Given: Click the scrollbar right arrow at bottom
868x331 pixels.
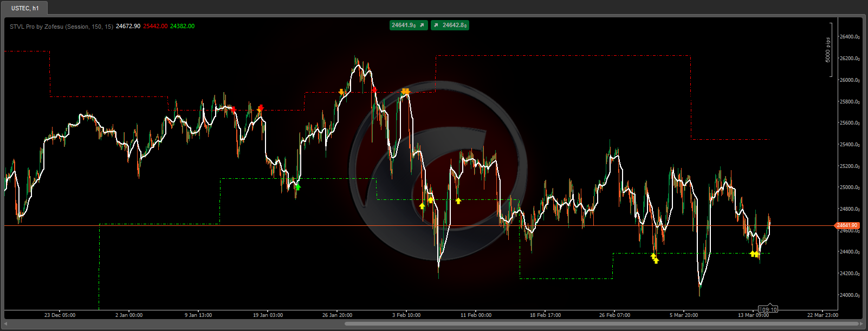Looking at the screenshot, I should click(863, 324).
